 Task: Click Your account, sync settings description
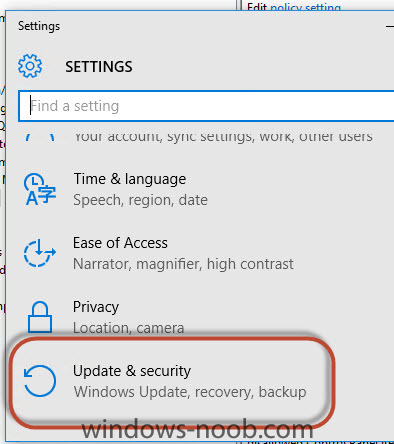223,136
